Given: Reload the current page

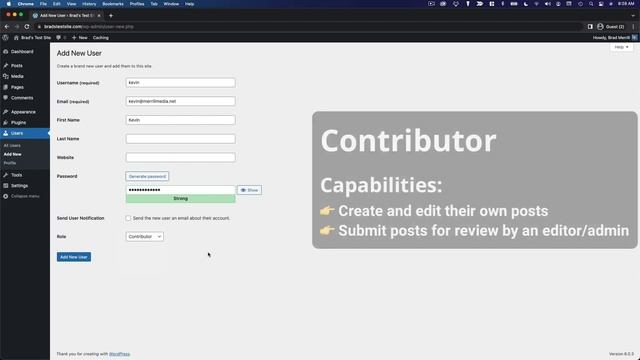Looking at the screenshot, I should pyautogui.click(x=27, y=27).
